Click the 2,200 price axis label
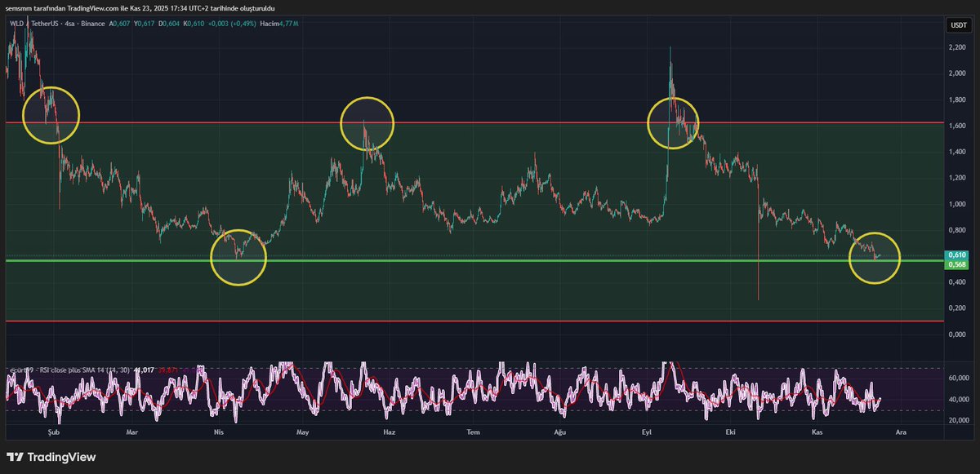 pos(957,47)
